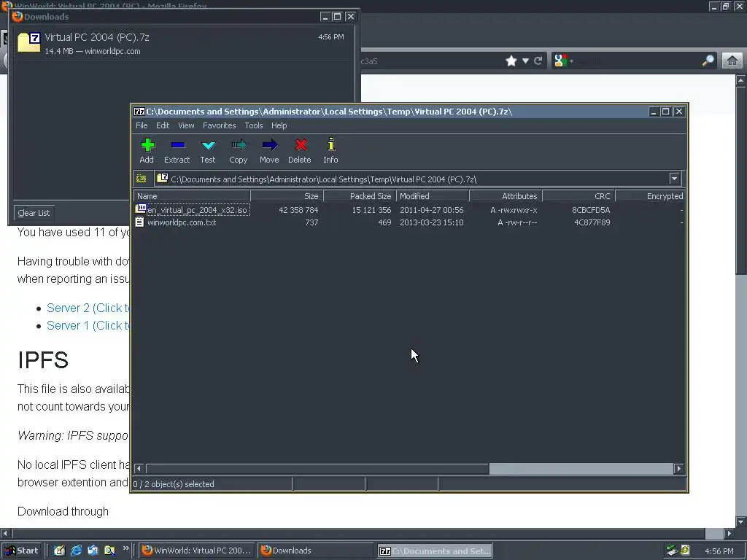The width and height of the screenshot is (747, 560).
Task: Select the Copy tool in 7-Zip
Action: (239, 150)
